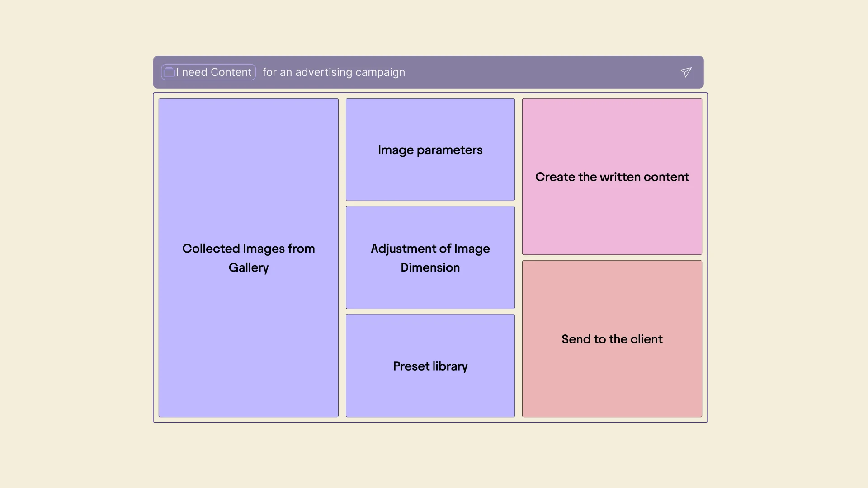Select the salmon Send to the client card

[612, 339]
